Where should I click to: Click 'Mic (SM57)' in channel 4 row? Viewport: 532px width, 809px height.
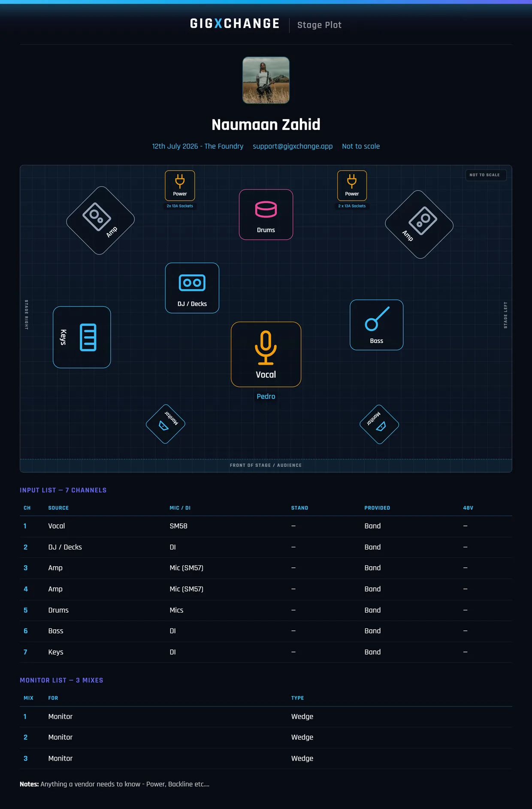(187, 589)
